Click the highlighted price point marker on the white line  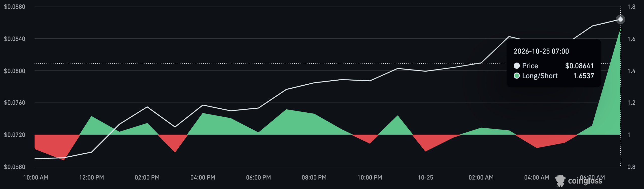(620, 19)
